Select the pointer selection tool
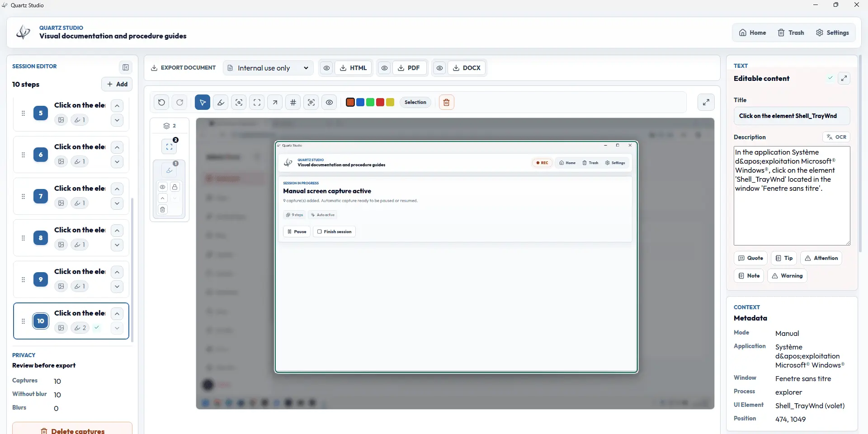This screenshot has width=868, height=434. [203, 102]
